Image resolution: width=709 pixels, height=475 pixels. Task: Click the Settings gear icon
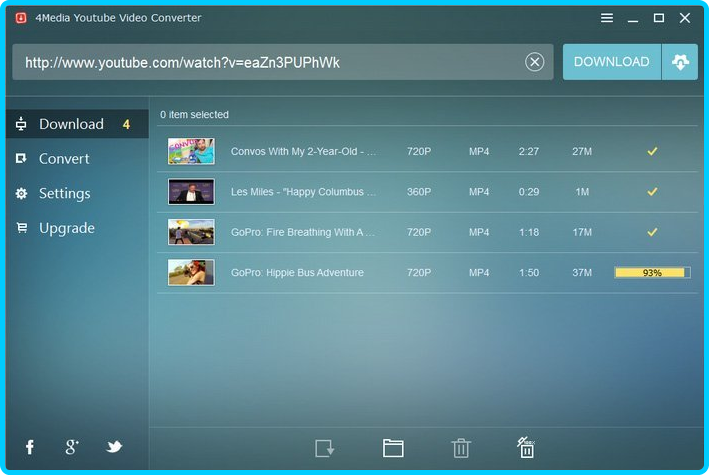(21, 194)
